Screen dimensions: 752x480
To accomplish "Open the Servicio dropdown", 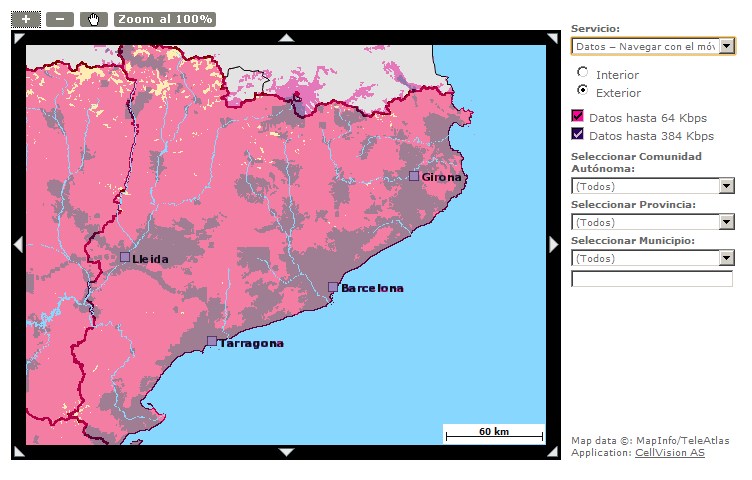I will [x=653, y=46].
